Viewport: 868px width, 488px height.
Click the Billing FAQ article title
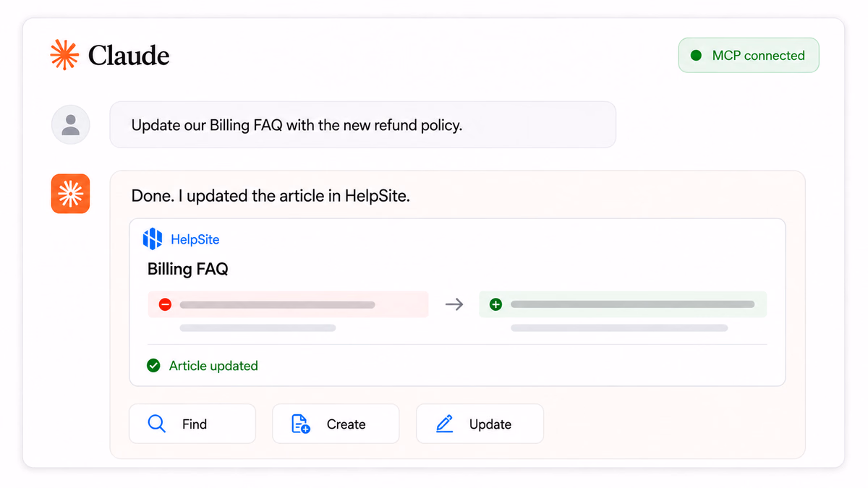point(188,269)
